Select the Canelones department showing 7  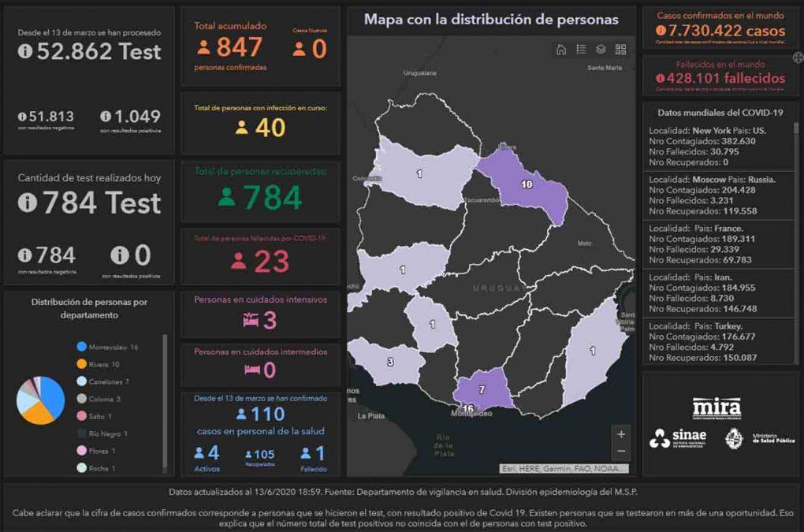482,389
